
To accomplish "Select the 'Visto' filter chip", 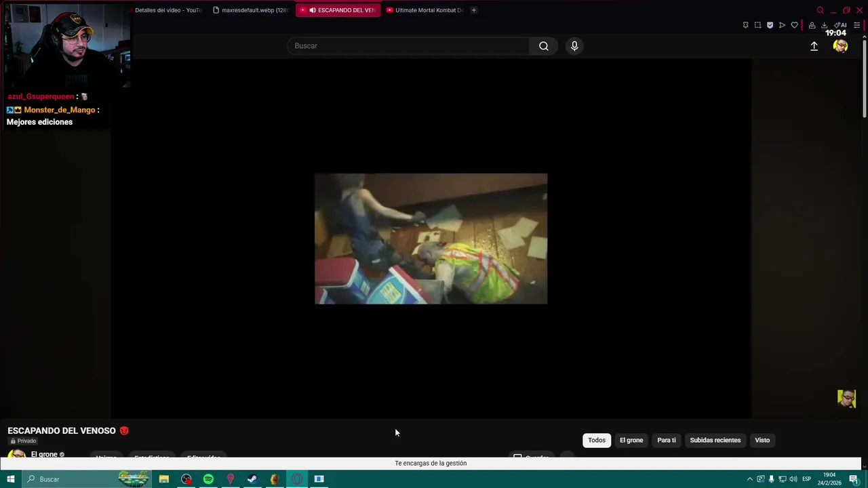I will point(762,440).
